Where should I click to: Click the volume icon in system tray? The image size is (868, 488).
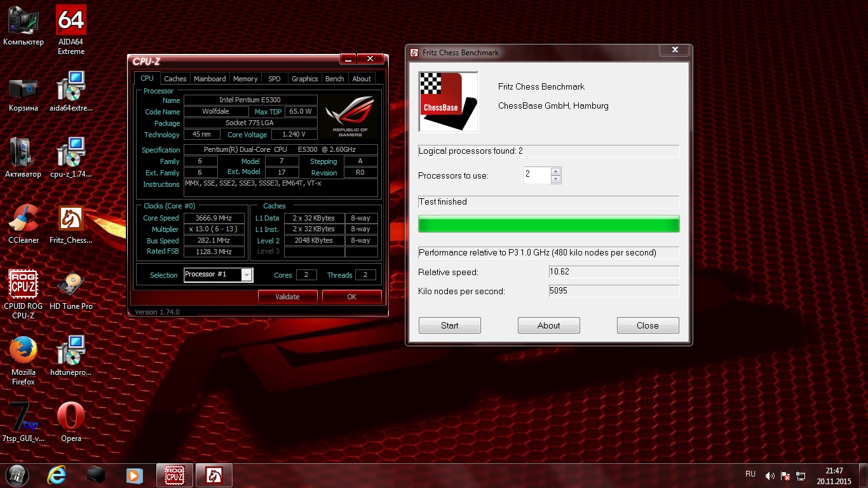770,475
